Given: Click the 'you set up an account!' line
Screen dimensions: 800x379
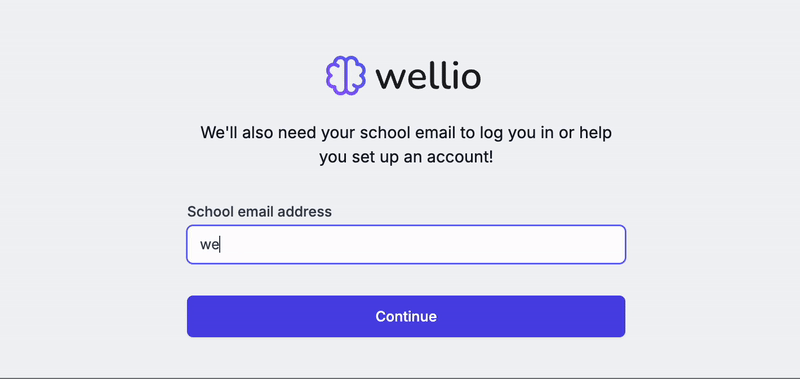Looking at the screenshot, I should click(x=406, y=157).
